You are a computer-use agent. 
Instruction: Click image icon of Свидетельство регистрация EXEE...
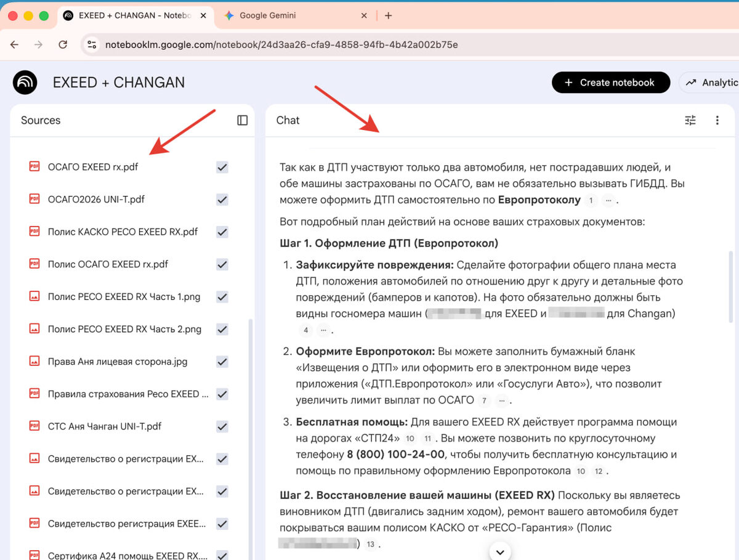tap(34, 524)
